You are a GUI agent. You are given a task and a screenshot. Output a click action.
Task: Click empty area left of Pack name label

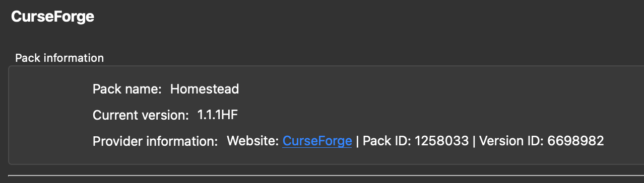point(50,89)
